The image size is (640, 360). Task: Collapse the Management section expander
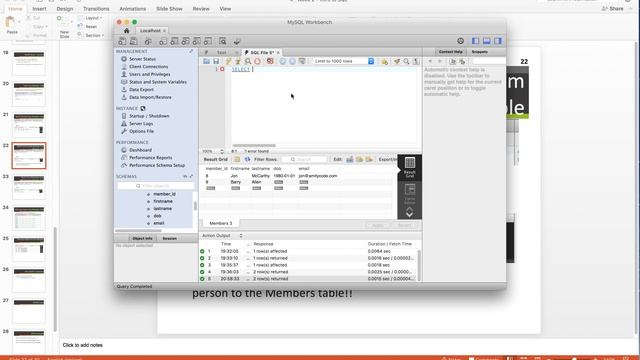click(191, 51)
